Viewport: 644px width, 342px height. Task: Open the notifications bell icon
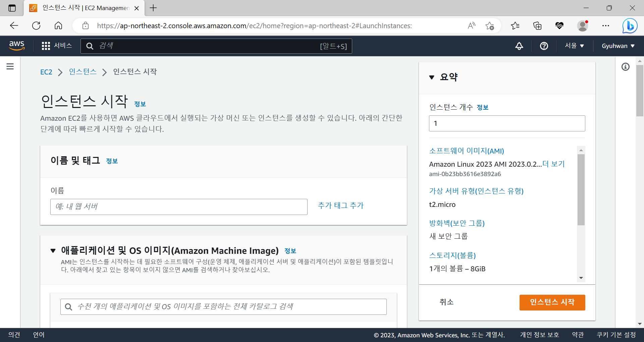pos(519,46)
